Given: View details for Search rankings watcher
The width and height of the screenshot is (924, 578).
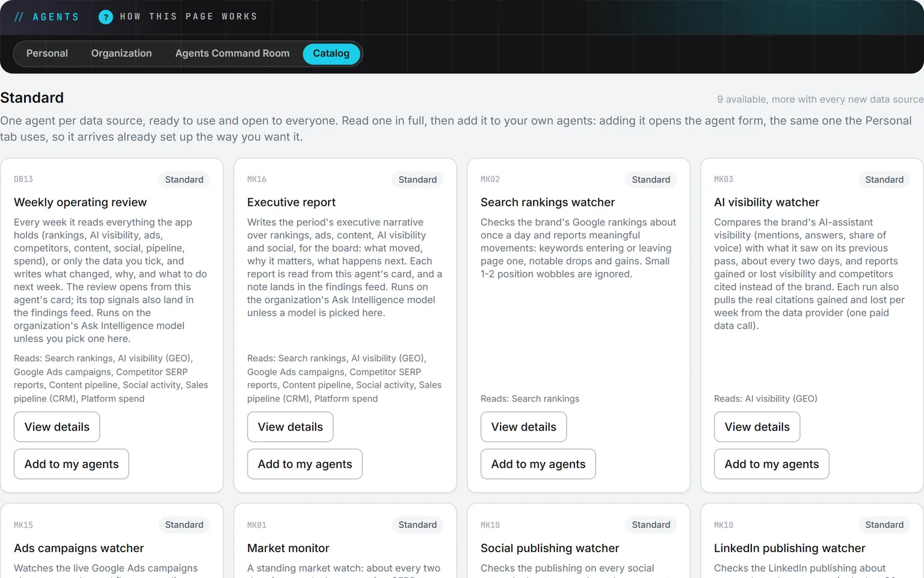Looking at the screenshot, I should click(524, 427).
